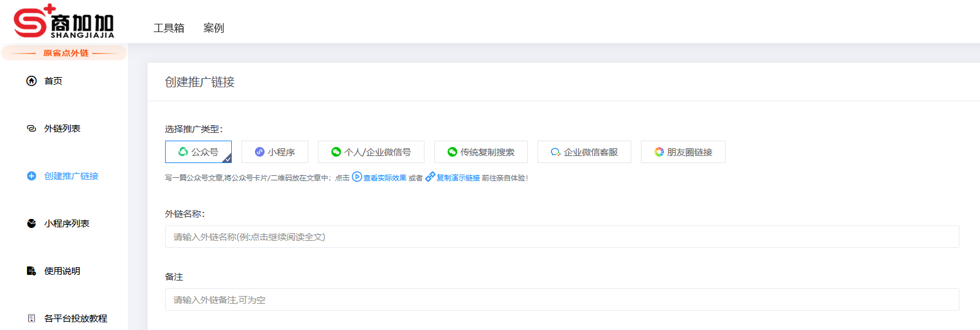
Task: Click the link icon beside 外链列表
Action: point(31,128)
